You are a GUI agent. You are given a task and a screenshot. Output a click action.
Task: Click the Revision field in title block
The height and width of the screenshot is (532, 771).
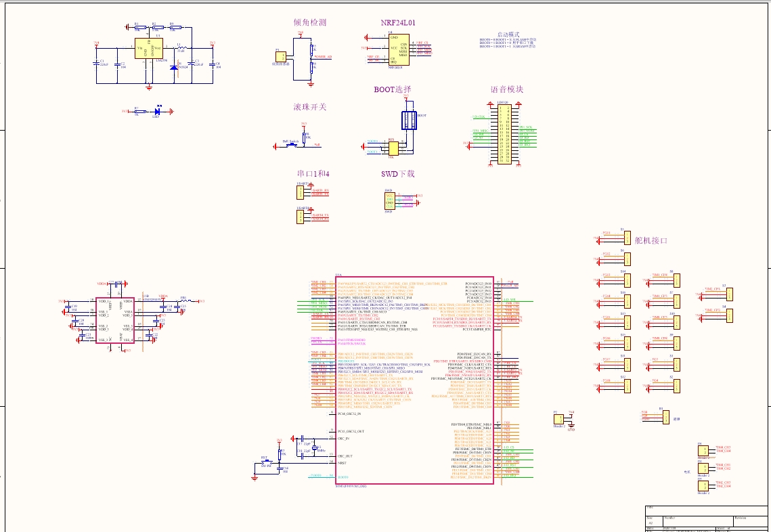pyautogui.click(x=751, y=522)
